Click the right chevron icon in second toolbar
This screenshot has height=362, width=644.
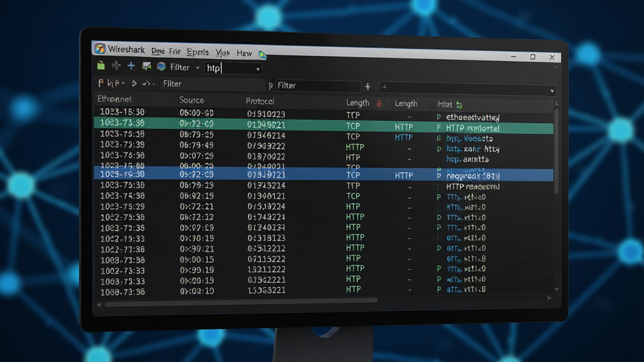tap(134, 84)
